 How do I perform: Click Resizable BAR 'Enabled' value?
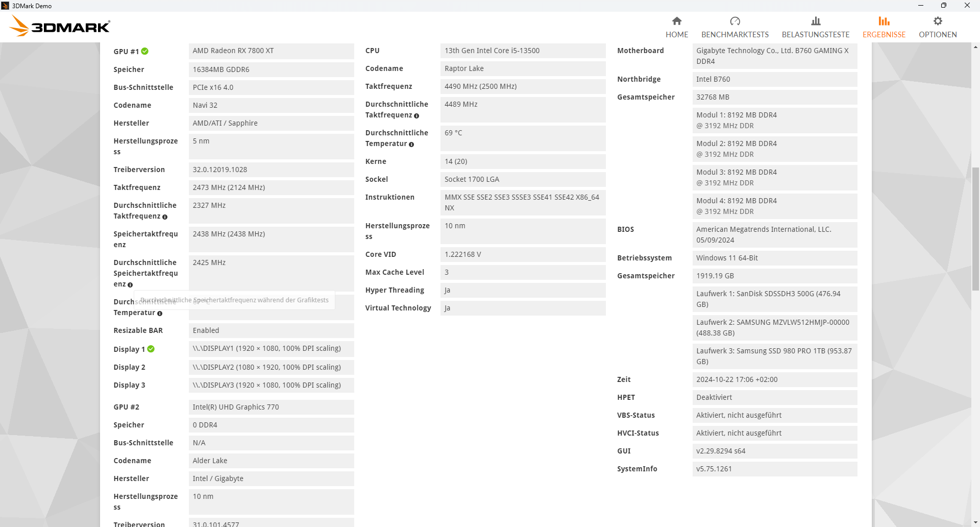(x=271, y=330)
